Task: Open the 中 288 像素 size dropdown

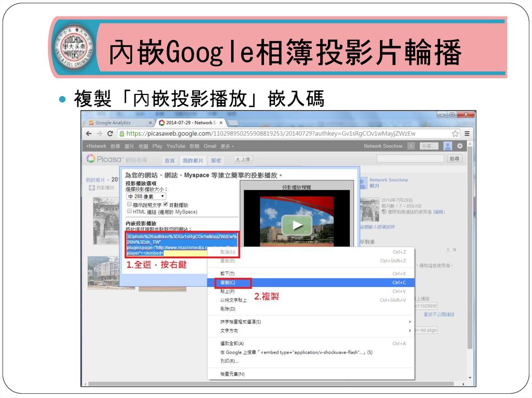Action: click(146, 196)
